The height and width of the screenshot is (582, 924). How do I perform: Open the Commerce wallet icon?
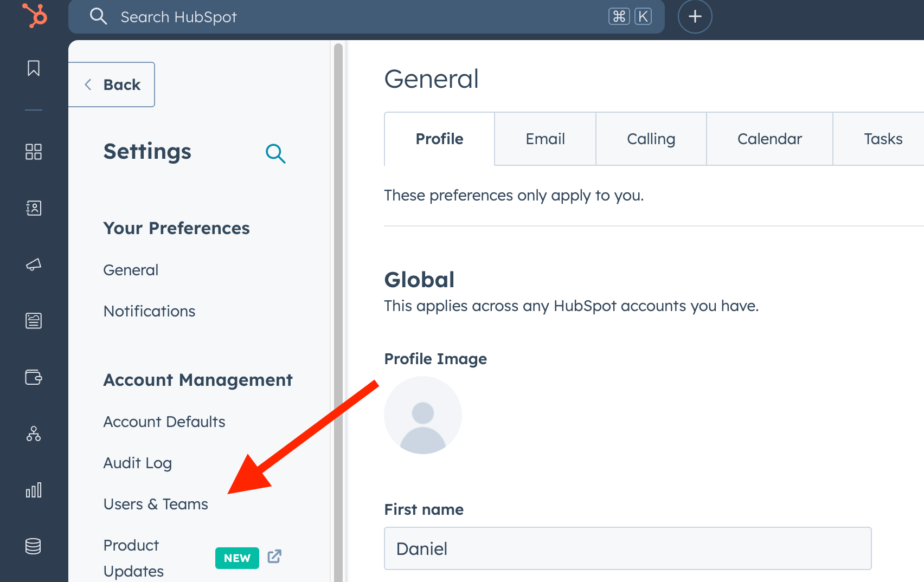(34, 377)
